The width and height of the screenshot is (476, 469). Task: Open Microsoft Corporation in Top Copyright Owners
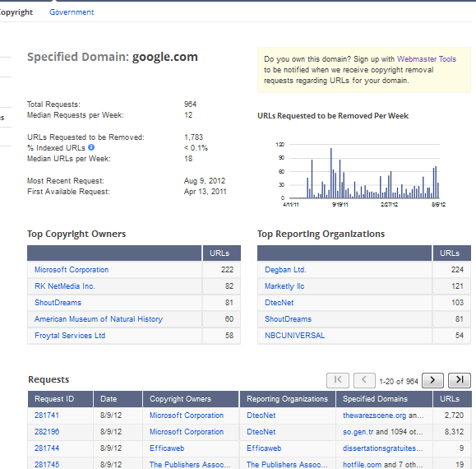[72, 270]
